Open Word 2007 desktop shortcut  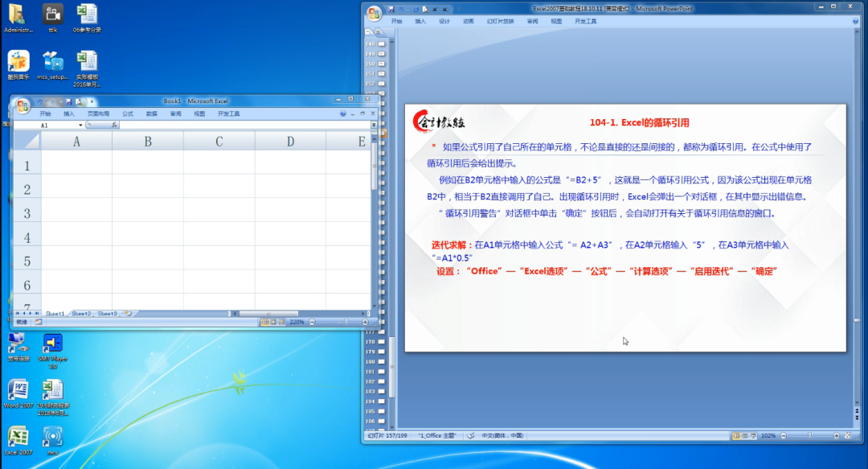tap(18, 395)
